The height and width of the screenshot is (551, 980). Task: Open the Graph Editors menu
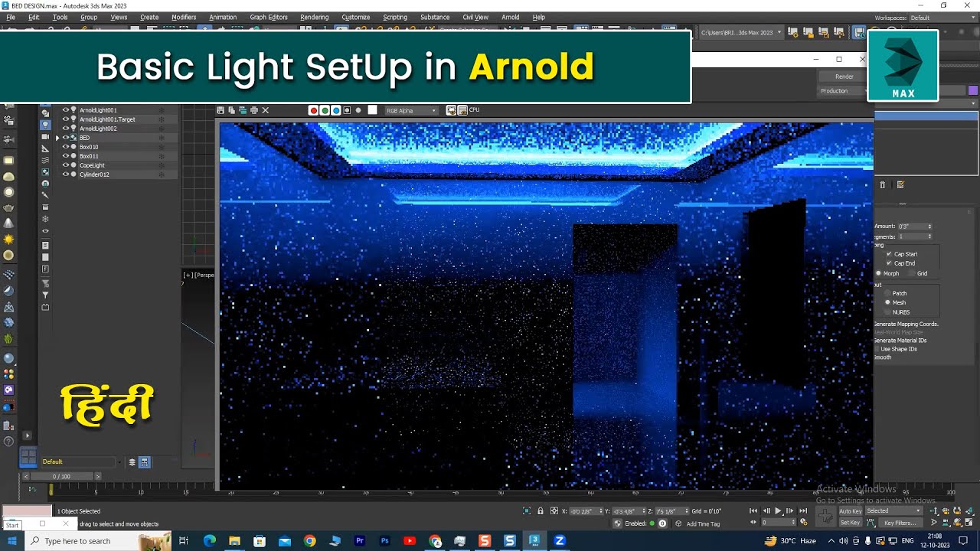269,17
